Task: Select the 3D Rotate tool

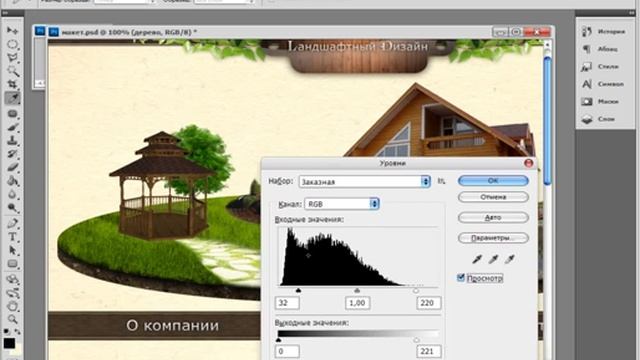Action: click(x=12, y=279)
